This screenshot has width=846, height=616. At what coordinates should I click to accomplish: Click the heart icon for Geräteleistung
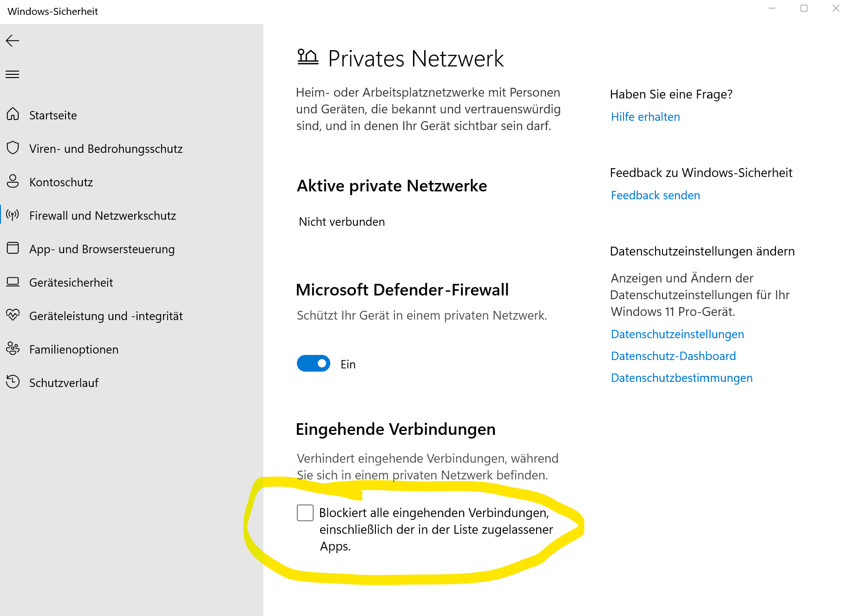click(13, 315)
